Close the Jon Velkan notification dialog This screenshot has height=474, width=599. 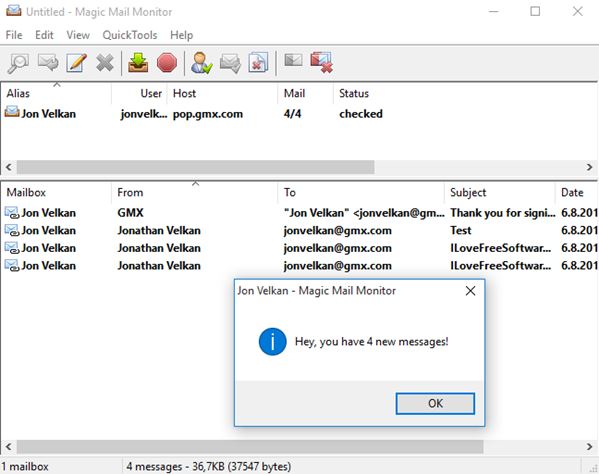[x=470, y=291]
